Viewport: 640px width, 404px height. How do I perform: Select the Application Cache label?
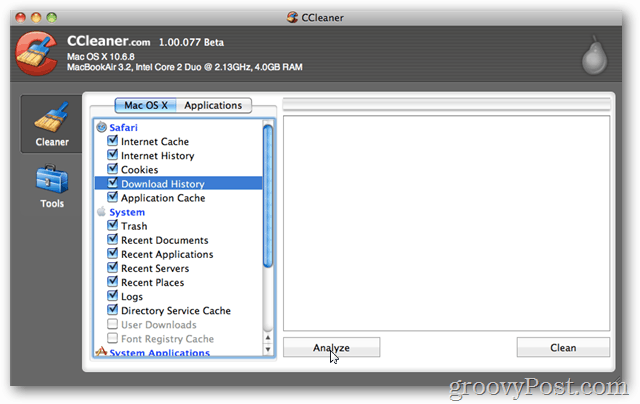tap(163, 198)
